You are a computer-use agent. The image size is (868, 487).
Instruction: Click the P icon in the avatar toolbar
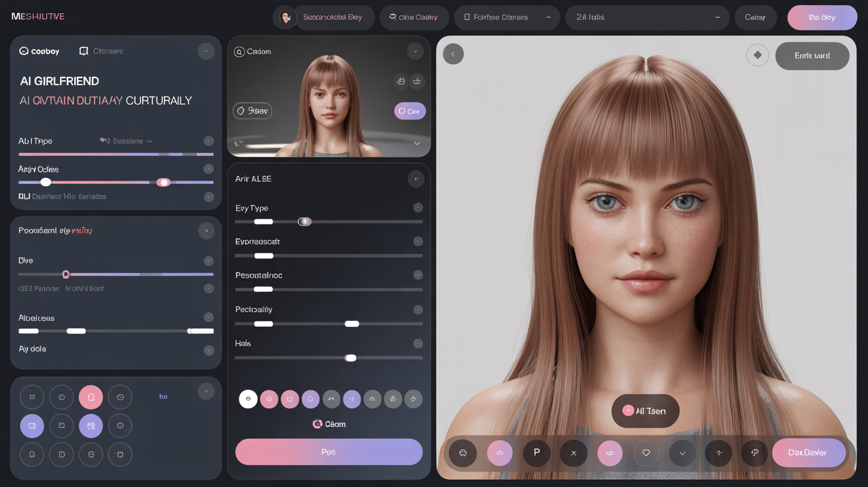(x=537, y=453)
